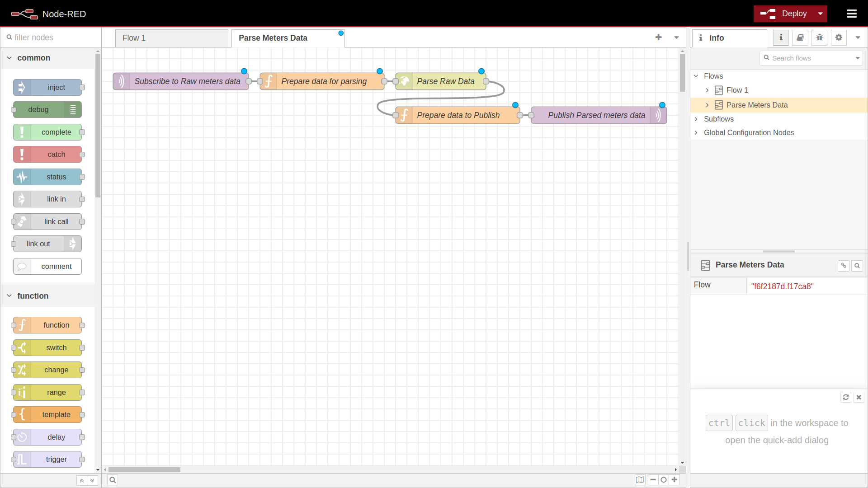Click the Deploy button
Screen dimensions: 868x488
(794, 14)
